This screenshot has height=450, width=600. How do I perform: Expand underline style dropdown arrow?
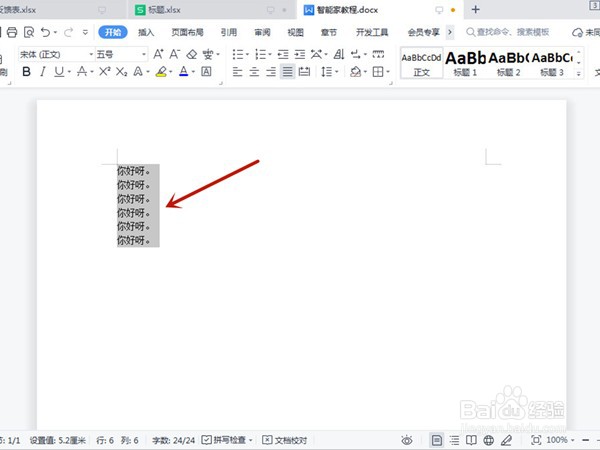click(x=69, y=72)
